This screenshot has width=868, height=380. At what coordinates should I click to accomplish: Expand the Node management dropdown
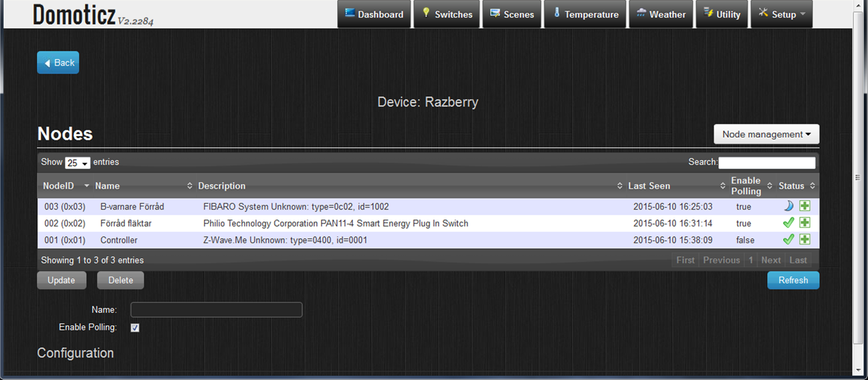tap(766, 134)
